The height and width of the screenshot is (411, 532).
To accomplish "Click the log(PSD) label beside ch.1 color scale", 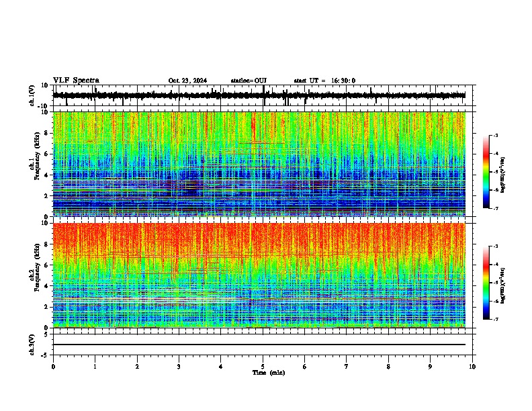I will click(x=502, y=175).
